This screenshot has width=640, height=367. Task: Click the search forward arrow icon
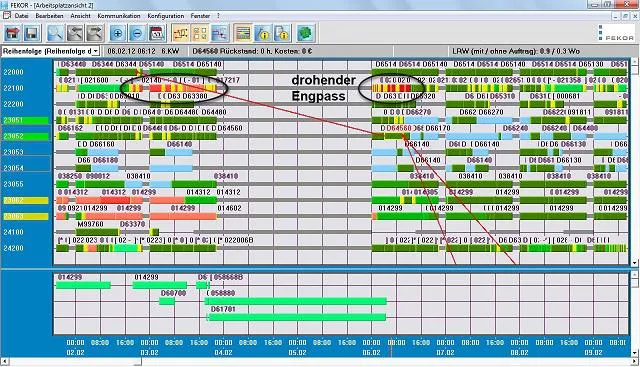(x=95, y=33)
